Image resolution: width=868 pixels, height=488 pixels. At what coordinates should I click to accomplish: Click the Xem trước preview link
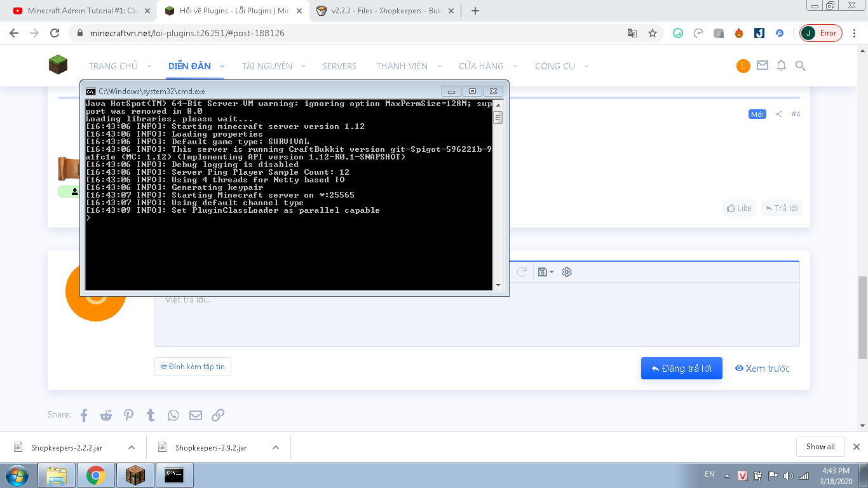(x=762, y=369)
